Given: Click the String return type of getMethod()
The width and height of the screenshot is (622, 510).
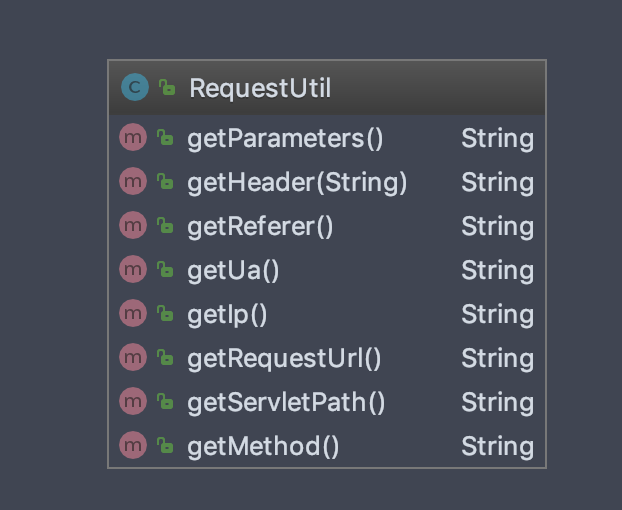Looking at the screenshot, I should pyautogui.click(x=497, y=446).
